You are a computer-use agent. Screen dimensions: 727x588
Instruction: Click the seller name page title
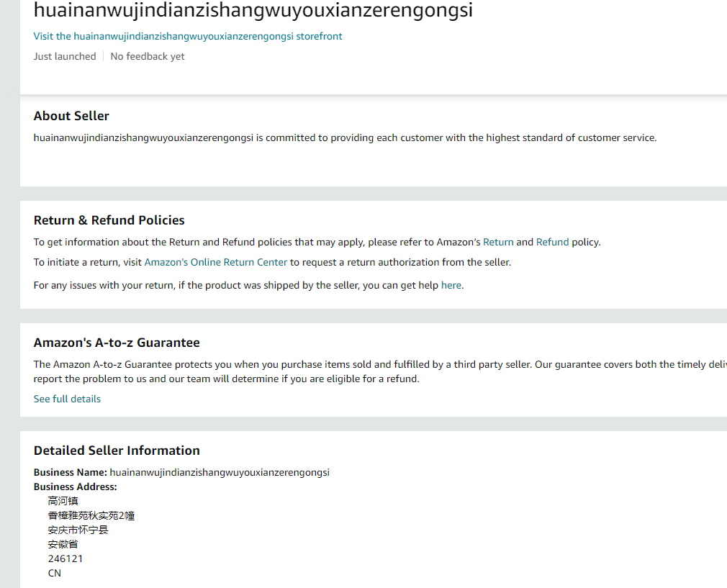coord(253,10)
